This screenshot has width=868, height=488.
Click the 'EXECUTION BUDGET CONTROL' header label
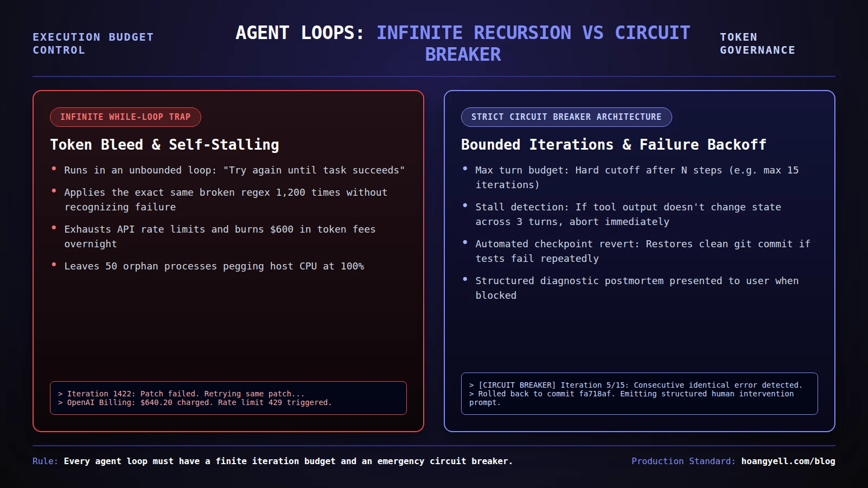coord(93,43)
